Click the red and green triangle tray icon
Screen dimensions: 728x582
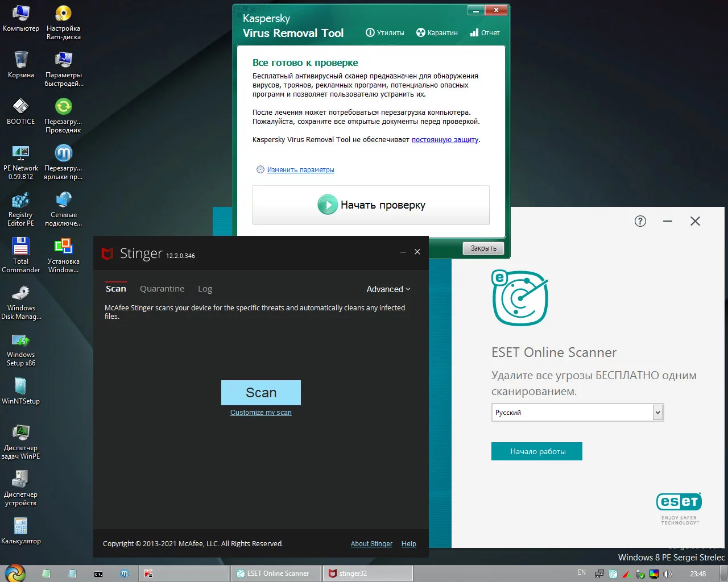(x=627, y=573)
